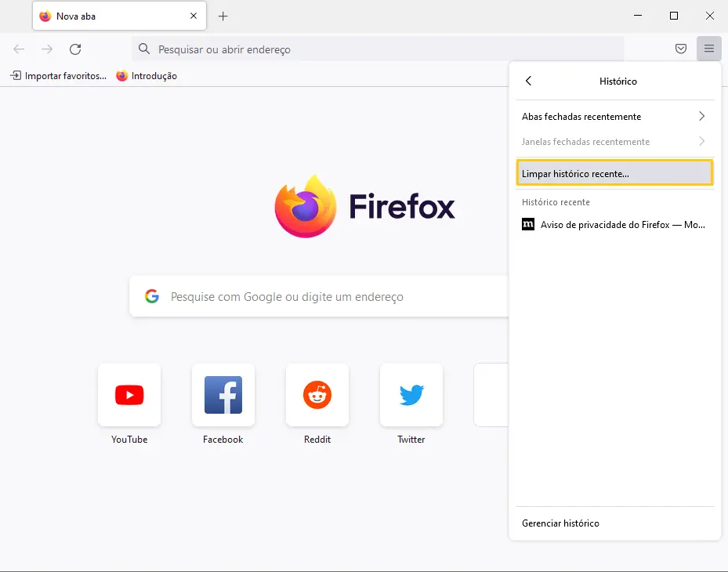Click the Facebook label under its tile

point(223,440)
